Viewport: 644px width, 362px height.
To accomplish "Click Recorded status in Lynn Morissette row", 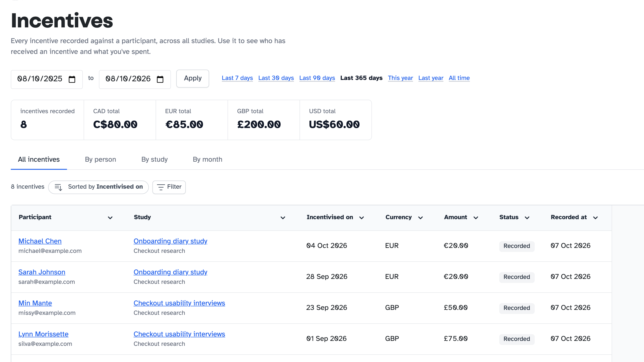I will pyautogui.click(x=517, y=339).
